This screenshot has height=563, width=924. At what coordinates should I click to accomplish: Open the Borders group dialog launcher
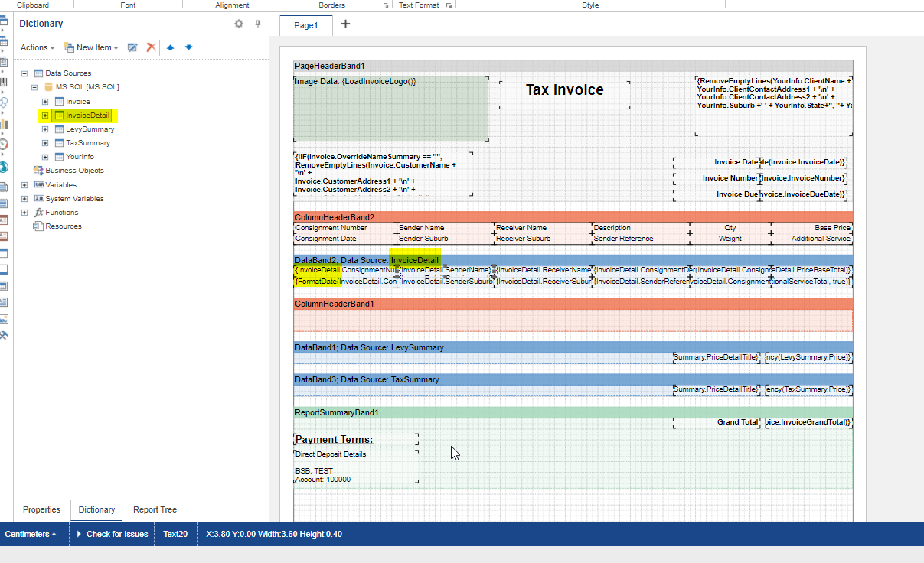[x=386, y=5]
